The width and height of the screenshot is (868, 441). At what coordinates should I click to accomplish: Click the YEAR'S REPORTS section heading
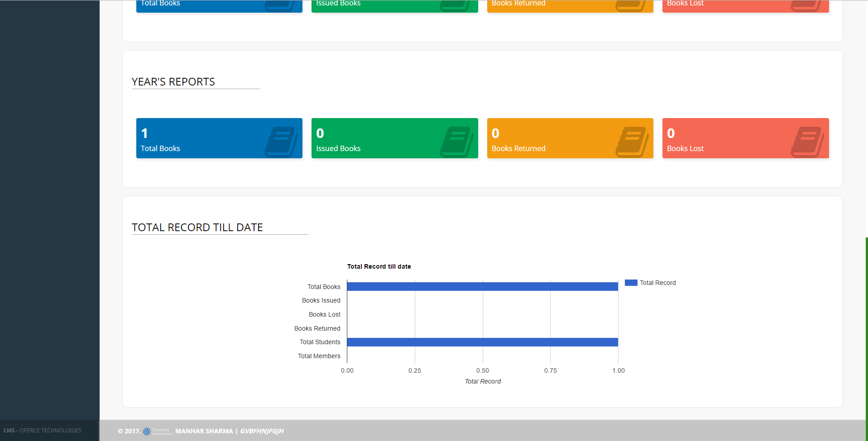173,82
